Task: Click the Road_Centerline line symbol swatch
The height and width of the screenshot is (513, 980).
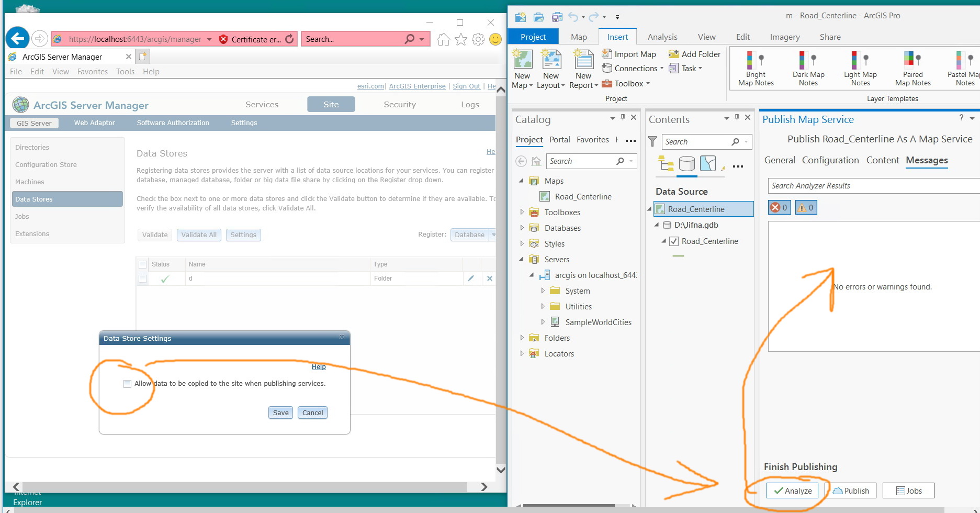Action: tap(678, 256)
